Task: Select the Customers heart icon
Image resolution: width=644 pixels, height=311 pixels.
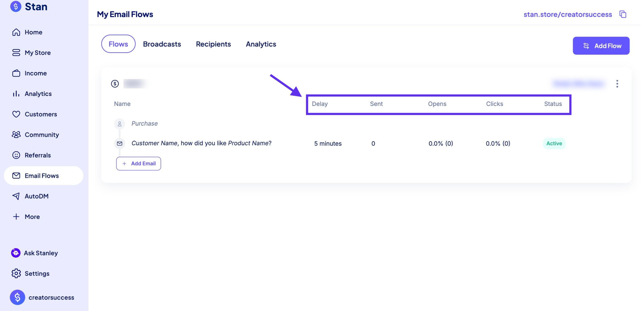Action: [x=16, y=114]
